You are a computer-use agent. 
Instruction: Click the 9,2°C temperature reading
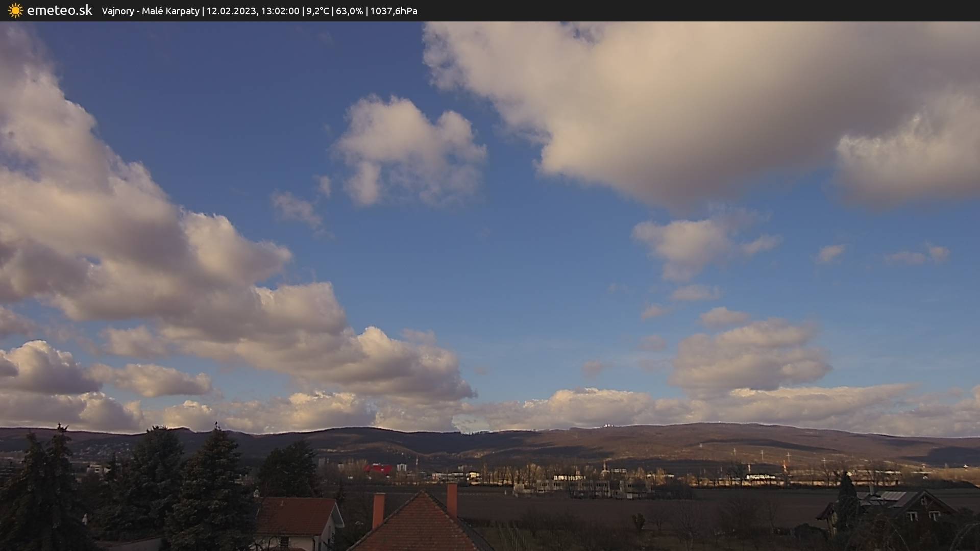pyautogui.click(x=317, y=11)
